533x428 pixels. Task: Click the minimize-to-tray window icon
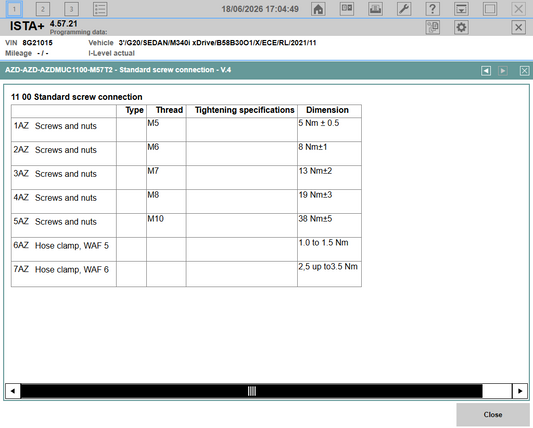[x=461, y=9]
